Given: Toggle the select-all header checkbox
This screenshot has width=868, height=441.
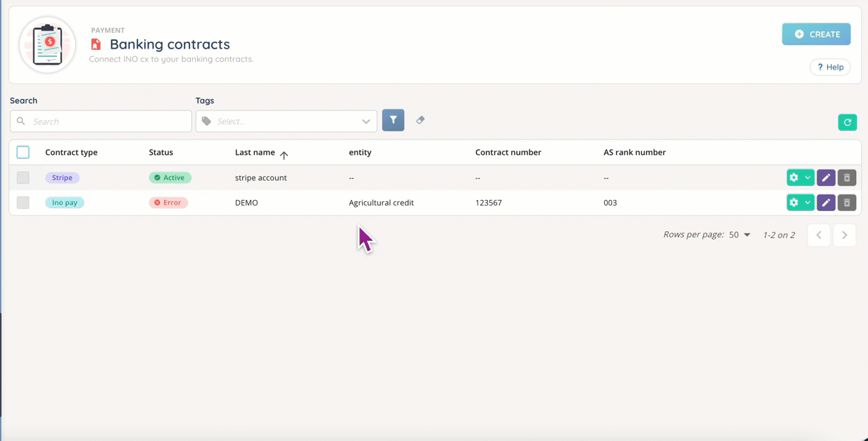Looking at the screenshot, I should click(23, 152).
